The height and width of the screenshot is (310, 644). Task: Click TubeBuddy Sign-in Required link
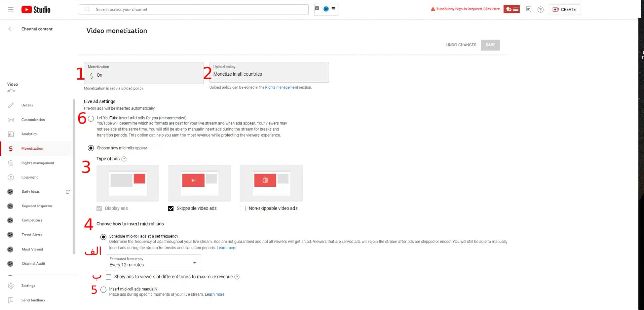pyautogui.click(x=468, y=9)
